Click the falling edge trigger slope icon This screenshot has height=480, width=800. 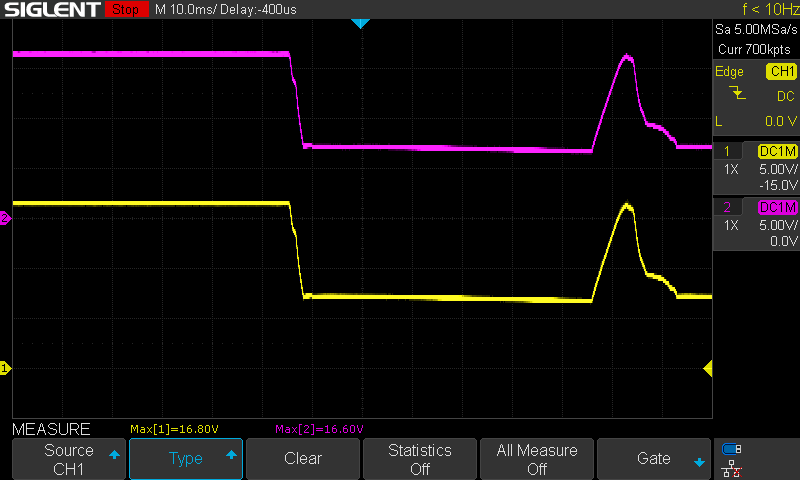pyautogui.click(x=737, y=93)
